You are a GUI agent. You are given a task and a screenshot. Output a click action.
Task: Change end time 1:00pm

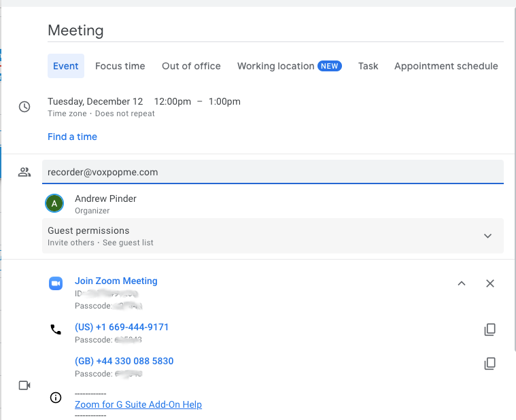[x=224, y=101]
